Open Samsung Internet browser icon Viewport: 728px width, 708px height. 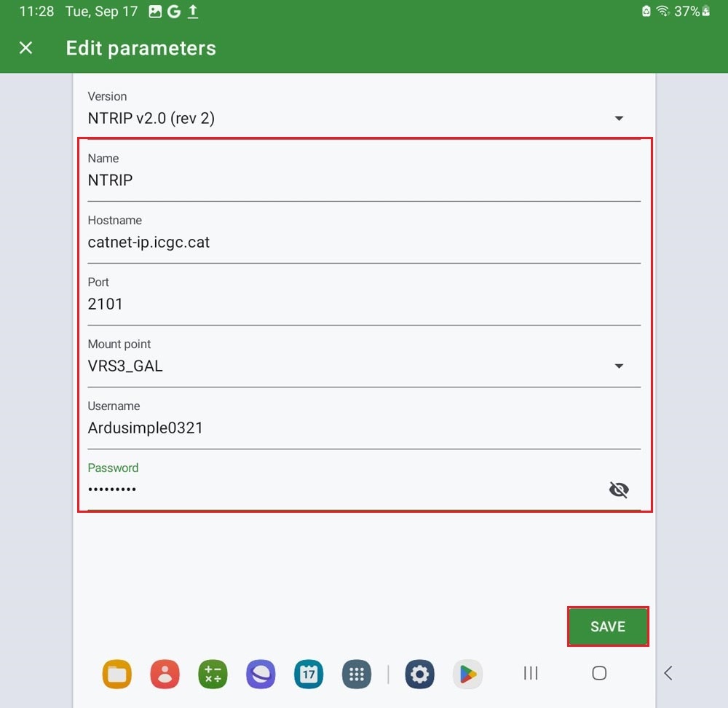click(261, 674)
